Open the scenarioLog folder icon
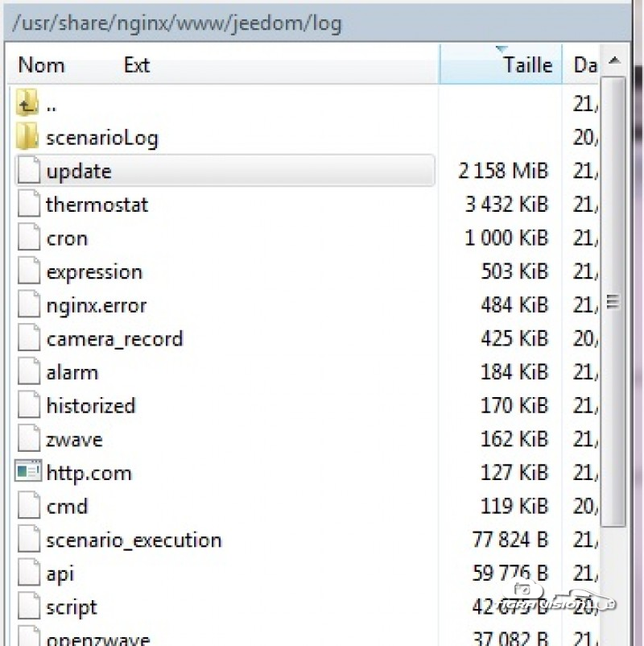Image resolution: width=644 pixels, height=646 pixels. click(28, 138)
